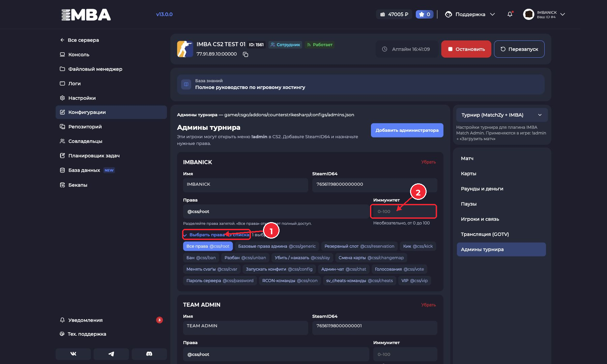
Task: Open the VK social link
Action: [x=73, y=354]
